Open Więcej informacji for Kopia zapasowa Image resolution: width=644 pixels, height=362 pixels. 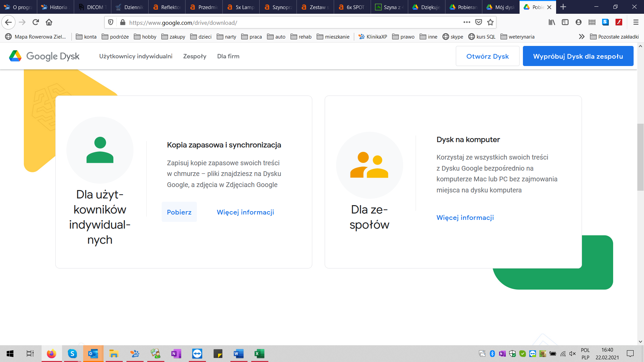click(246, 212)
